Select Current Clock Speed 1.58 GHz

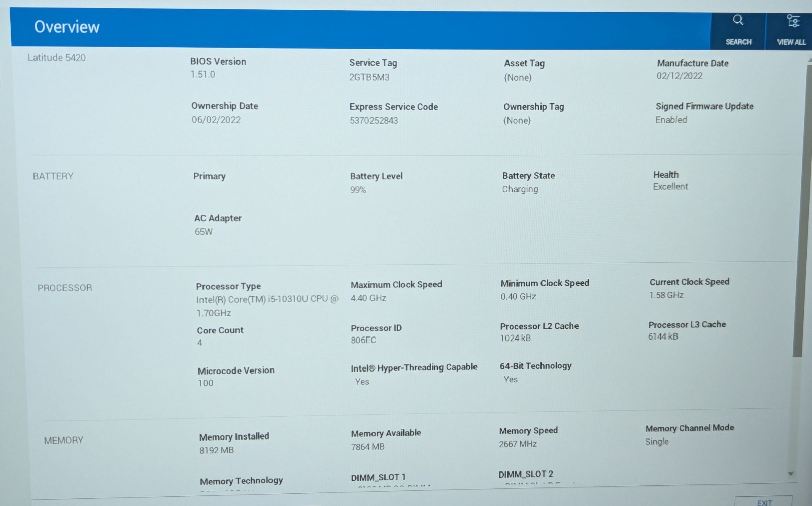[666, 295]
